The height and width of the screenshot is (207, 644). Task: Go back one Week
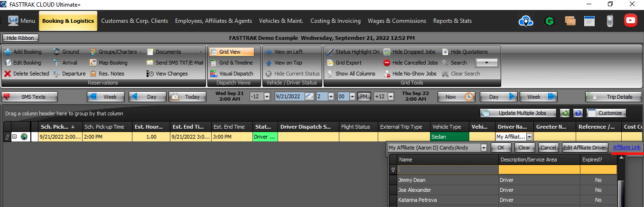tap(105, 97)
